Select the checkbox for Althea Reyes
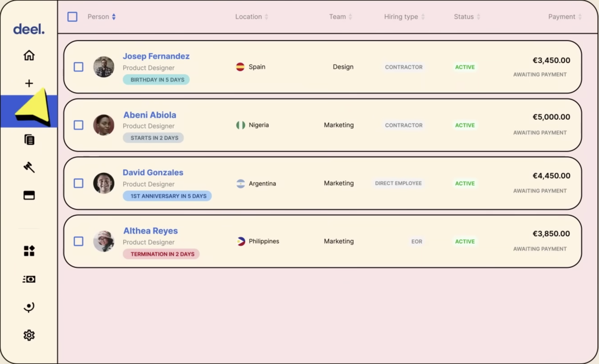 pos(78,241)
